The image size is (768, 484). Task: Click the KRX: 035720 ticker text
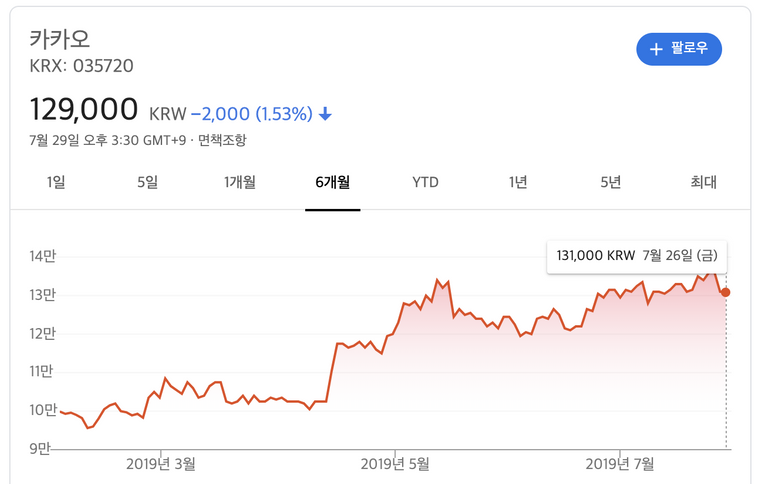pyautogui.click(x=82, y=66)
